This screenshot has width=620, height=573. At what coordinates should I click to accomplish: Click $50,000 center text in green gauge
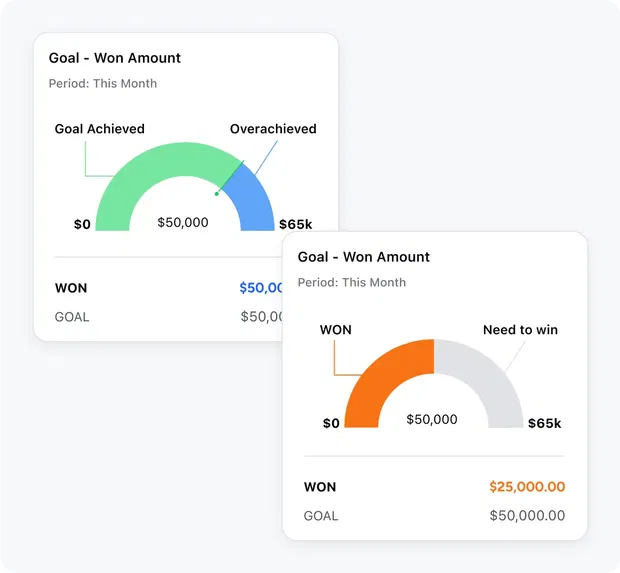pos(183,222)
